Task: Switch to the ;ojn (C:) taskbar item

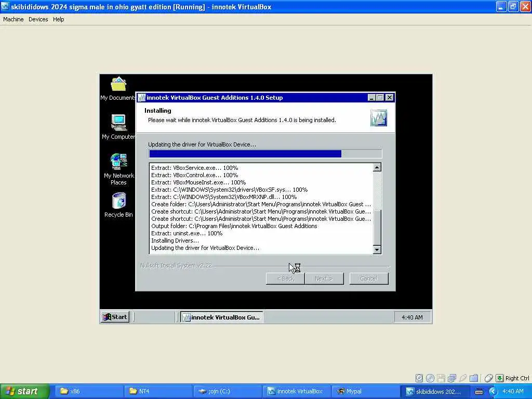Action: (228, 391)
